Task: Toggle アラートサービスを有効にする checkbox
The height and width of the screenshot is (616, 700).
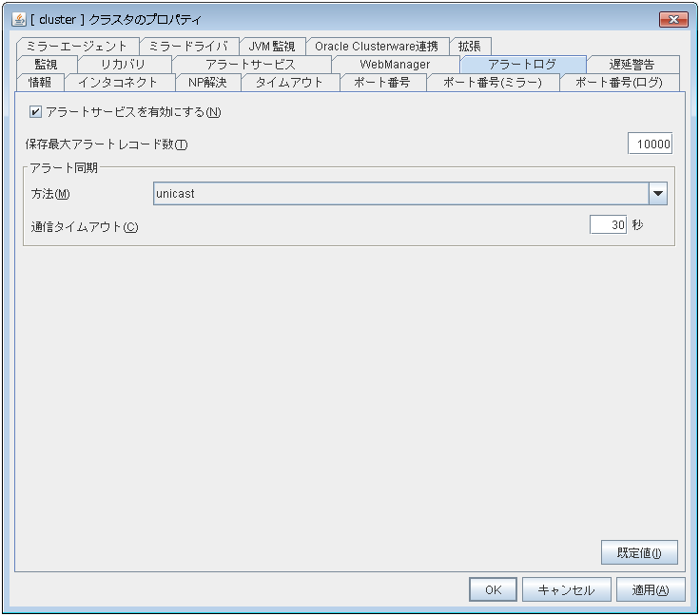Action: coord(36,112)
